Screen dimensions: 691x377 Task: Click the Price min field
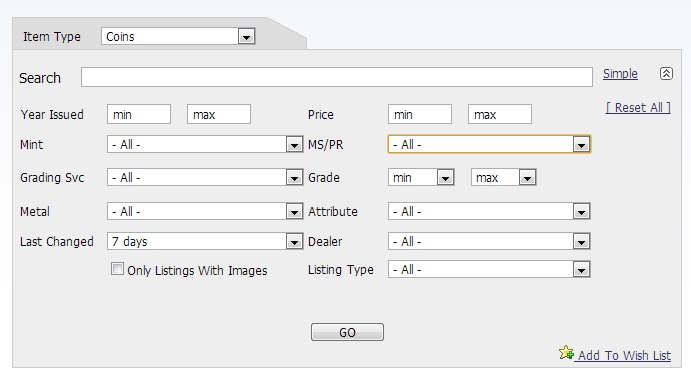(x=420, y=114)
